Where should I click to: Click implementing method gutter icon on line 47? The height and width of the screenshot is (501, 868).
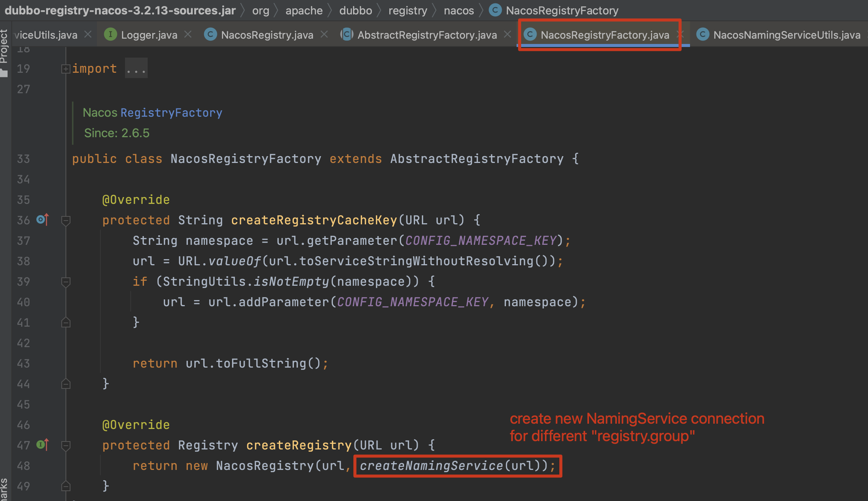tap(42, 444)
